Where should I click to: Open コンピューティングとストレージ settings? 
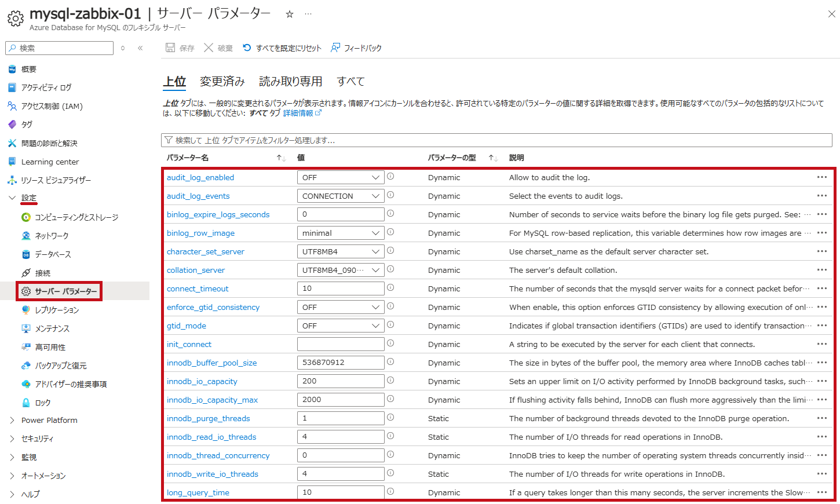[76, 217]
